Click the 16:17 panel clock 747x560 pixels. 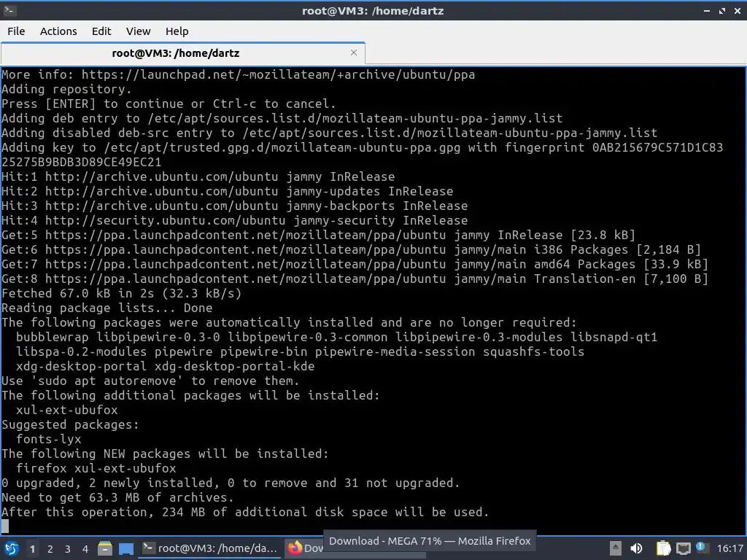(729, 548)
